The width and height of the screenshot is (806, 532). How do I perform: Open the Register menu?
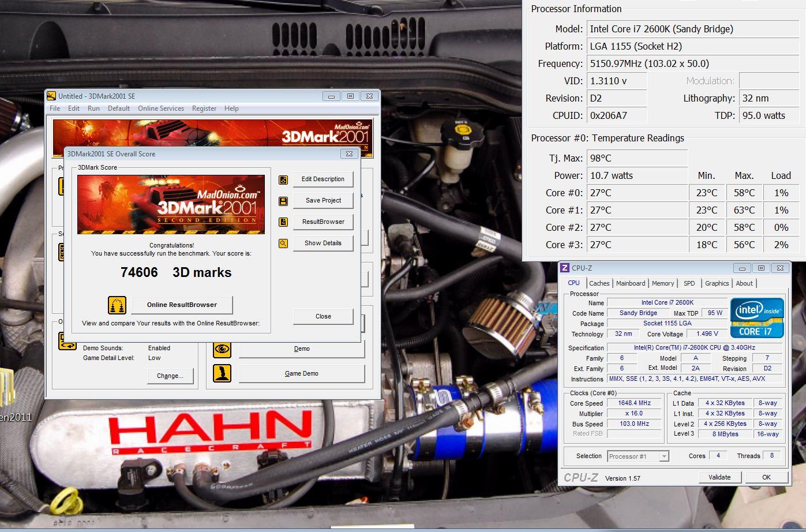tap(204, 108)
